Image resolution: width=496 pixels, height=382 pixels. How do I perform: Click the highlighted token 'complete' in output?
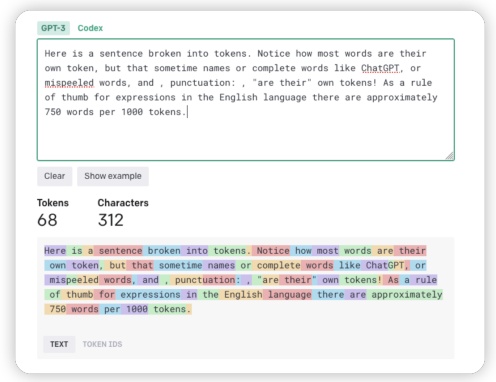(277, 265)
